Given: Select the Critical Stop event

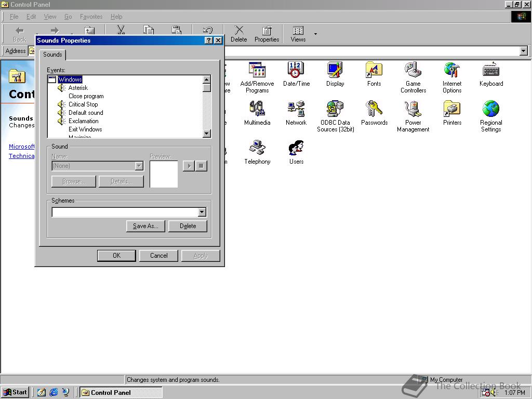Looking at the screenshot, I should 83,104.
